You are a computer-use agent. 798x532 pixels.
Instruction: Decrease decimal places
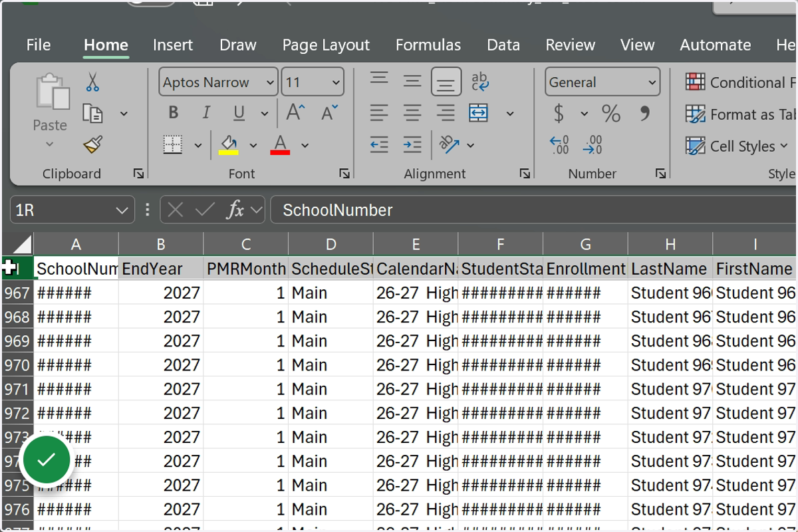[x=592, y=144]
